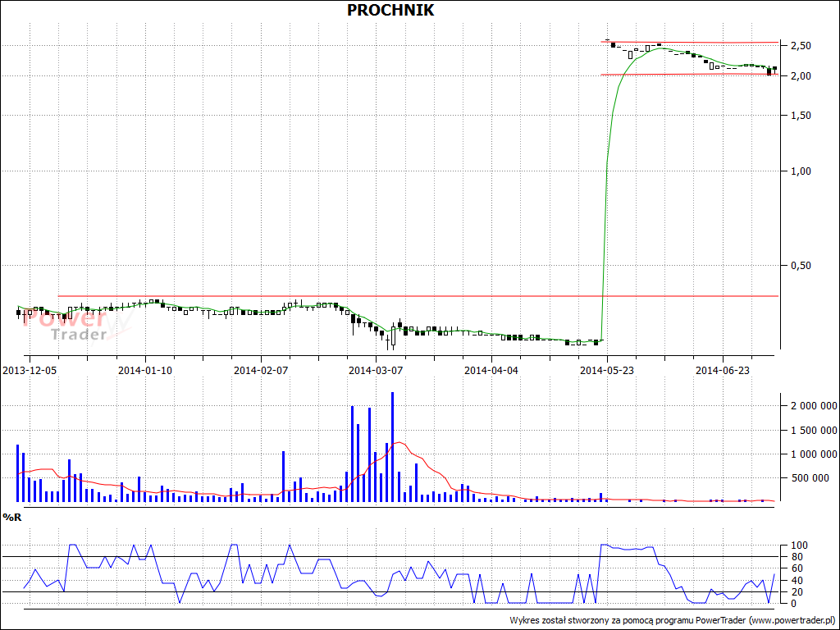840x630 pixels.
Task: Click the 2 000 000 volume axis label
Action: pyautogui.click(x=814, y=406)
